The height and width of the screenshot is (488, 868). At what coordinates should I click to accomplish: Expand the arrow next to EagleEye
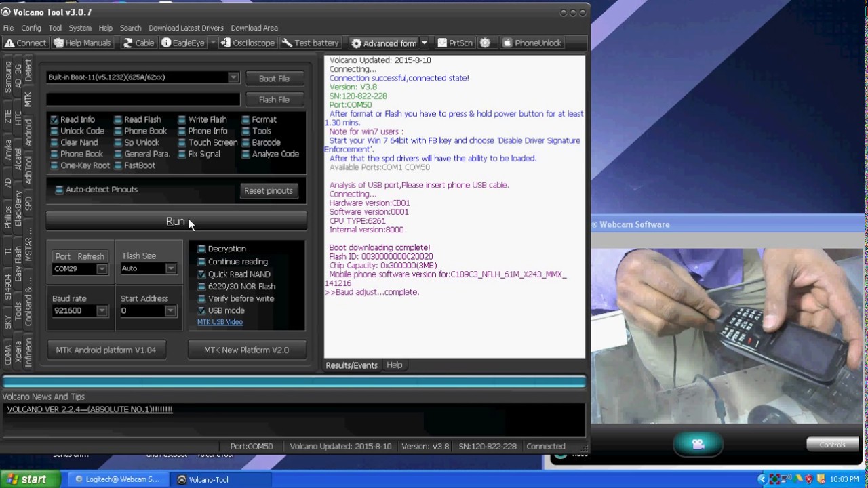click(212, 43)
